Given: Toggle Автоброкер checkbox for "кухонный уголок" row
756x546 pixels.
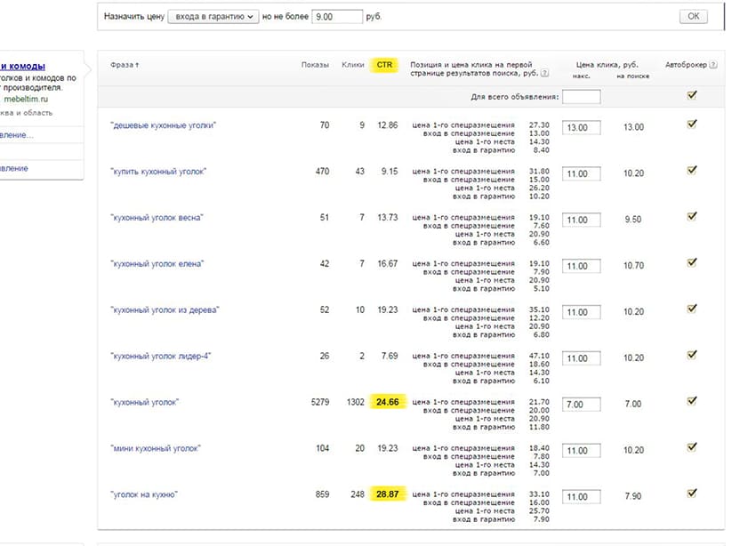Looking at the screenshot, I should [692, 401].
